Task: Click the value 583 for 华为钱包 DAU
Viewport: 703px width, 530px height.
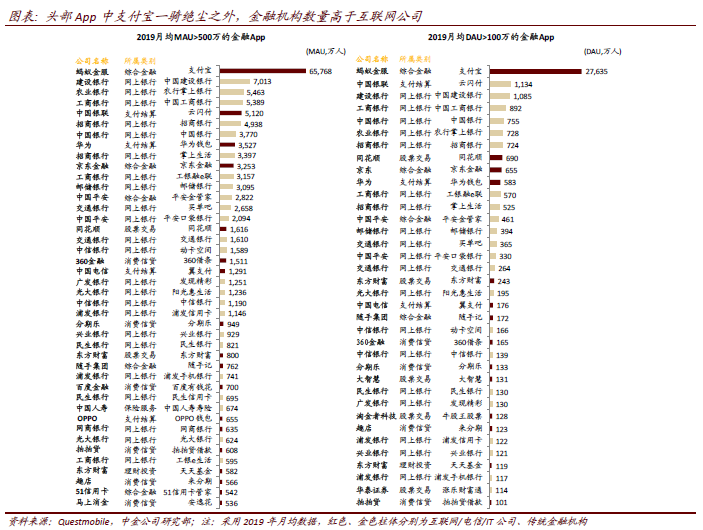Action: [x=510, y=182]
